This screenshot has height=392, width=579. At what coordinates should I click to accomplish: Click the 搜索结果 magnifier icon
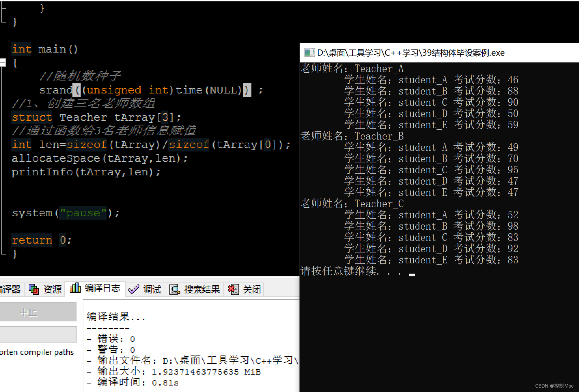pos(175,289)
